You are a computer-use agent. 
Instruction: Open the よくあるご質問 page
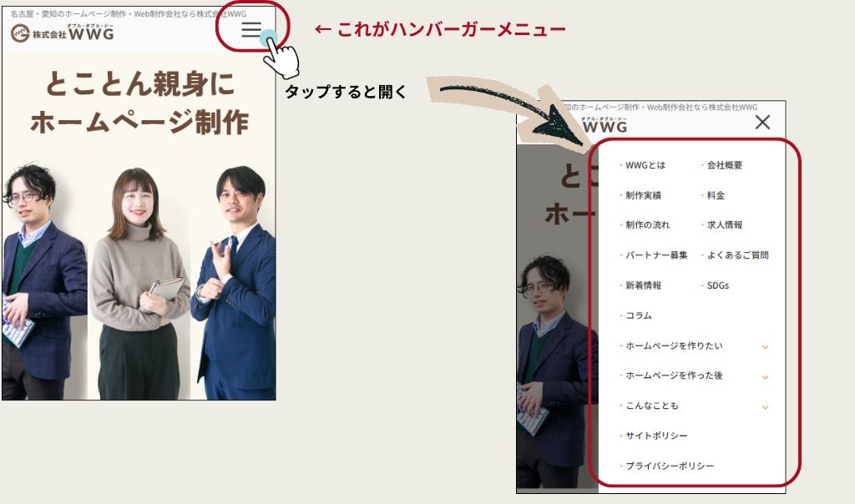[x=738, y=255]
